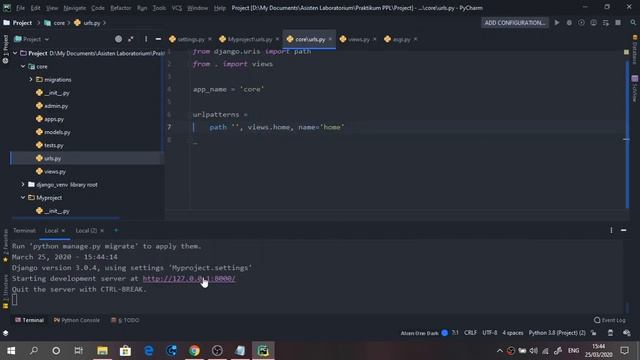Switch to Local (2) terminal tab
Screen dimensions: 640x360
86,231
